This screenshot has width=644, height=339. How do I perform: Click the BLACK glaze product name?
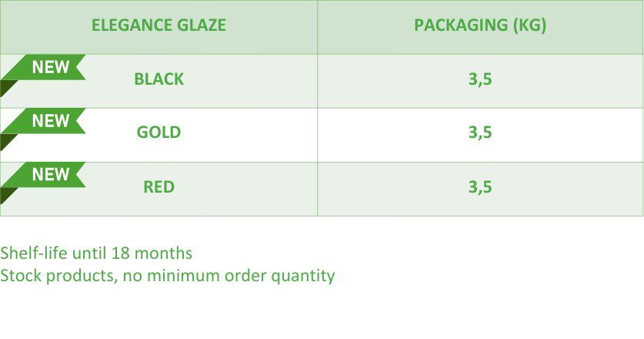158,79
